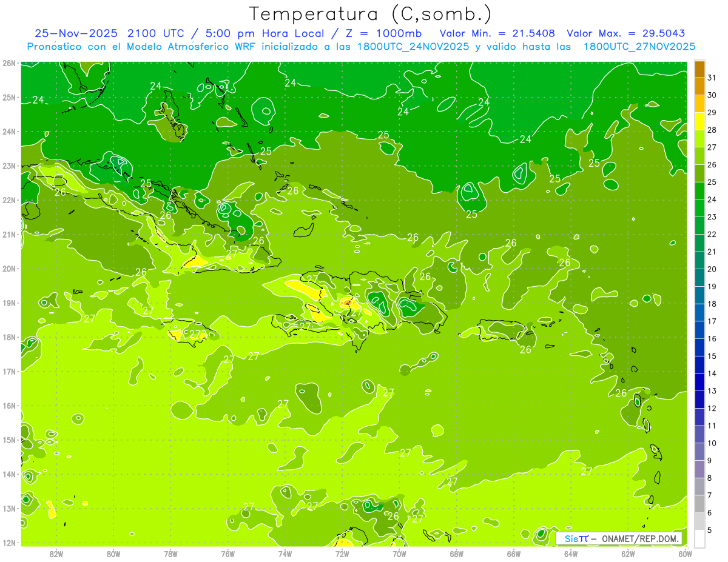The width and height of the screenshot is (728, 562).
Task: Click the '22N' latitude axis label
Action: tap(10, 200)
